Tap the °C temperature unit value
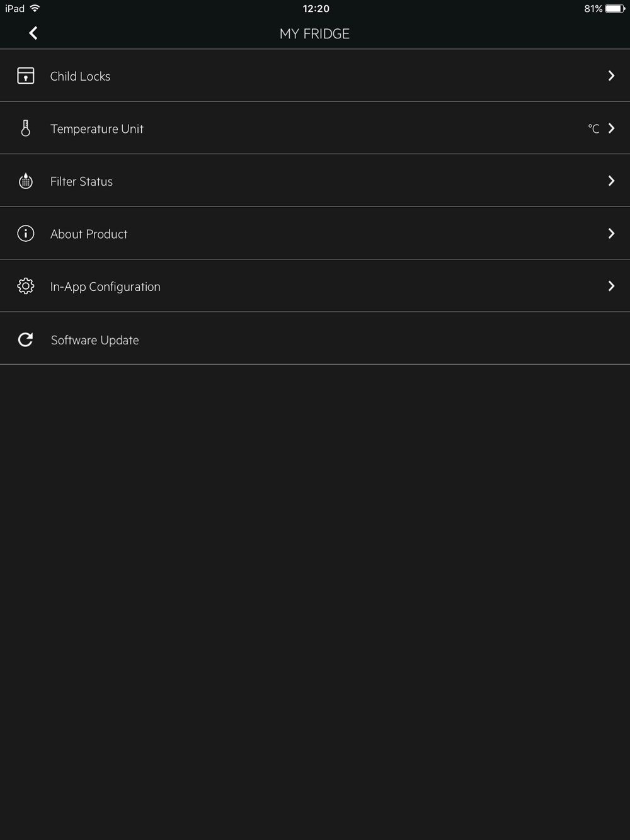The image size is (630, 840). pyautogui.click(x=593, y=128)
